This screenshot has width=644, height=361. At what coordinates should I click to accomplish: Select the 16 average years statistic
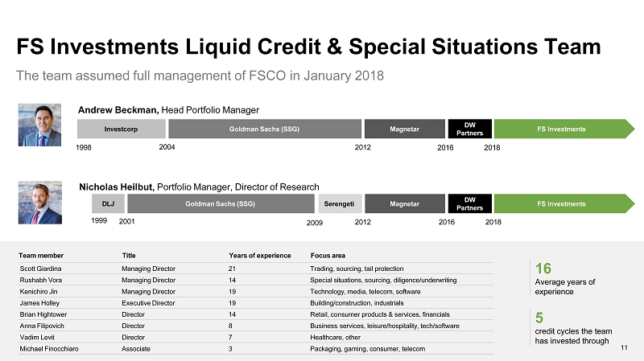(x=565, y=279)
